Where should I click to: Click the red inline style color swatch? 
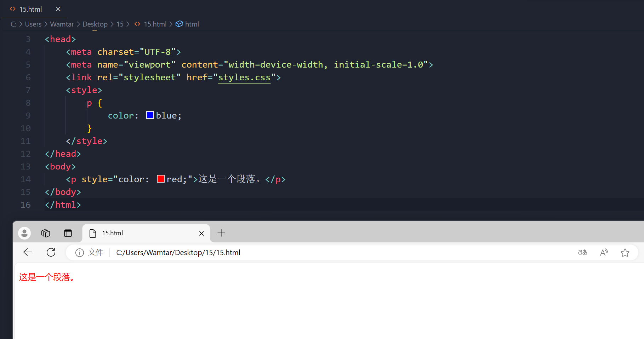tap(161, 179)
